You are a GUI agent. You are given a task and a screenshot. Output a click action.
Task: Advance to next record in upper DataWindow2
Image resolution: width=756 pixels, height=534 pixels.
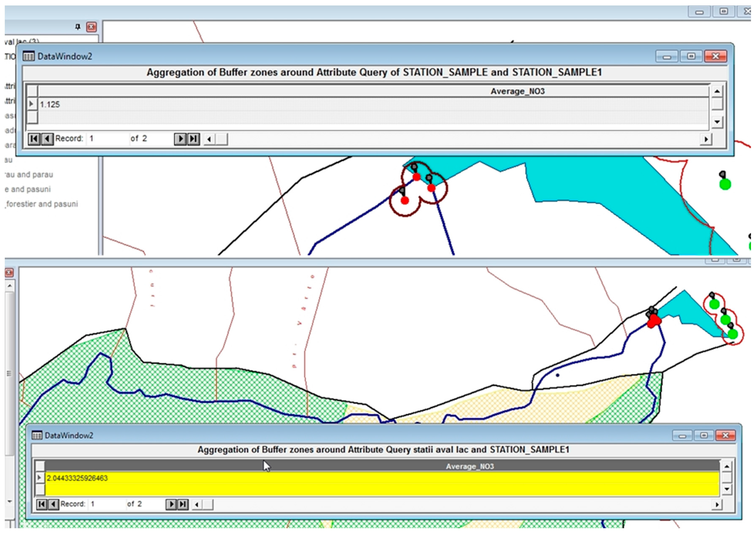coord(180,139)
